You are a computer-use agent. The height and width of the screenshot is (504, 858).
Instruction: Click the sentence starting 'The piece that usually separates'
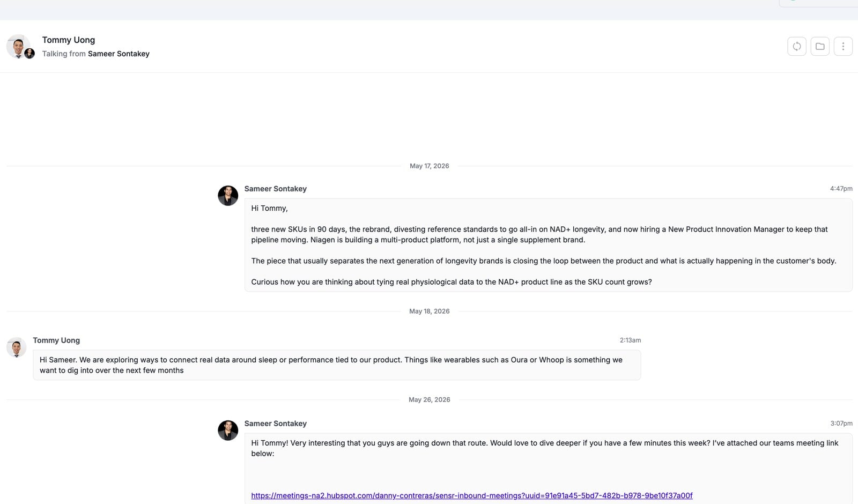[x=544, y=261]
